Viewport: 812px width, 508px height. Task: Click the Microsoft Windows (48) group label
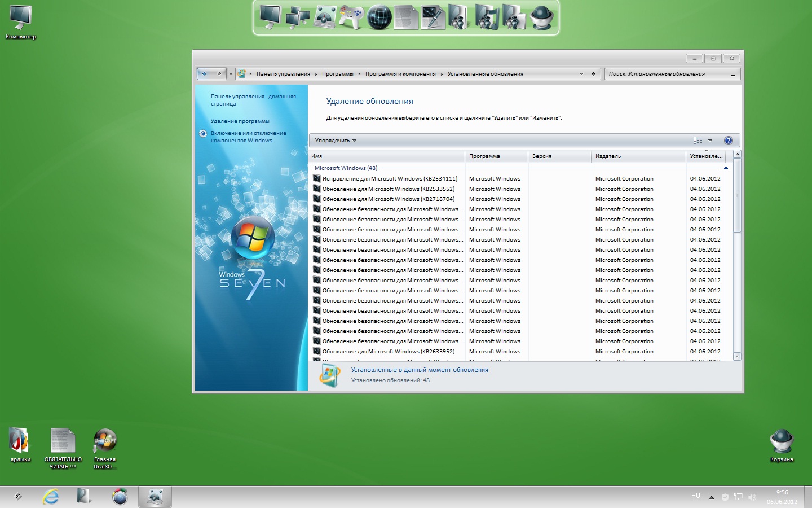coord(346,168)
